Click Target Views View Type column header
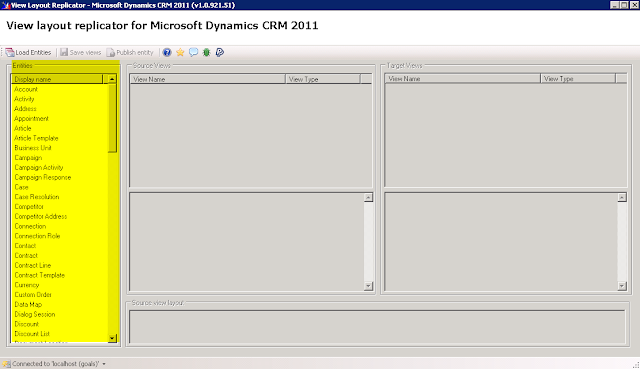640x369 pixels. [x=578, y=78]
